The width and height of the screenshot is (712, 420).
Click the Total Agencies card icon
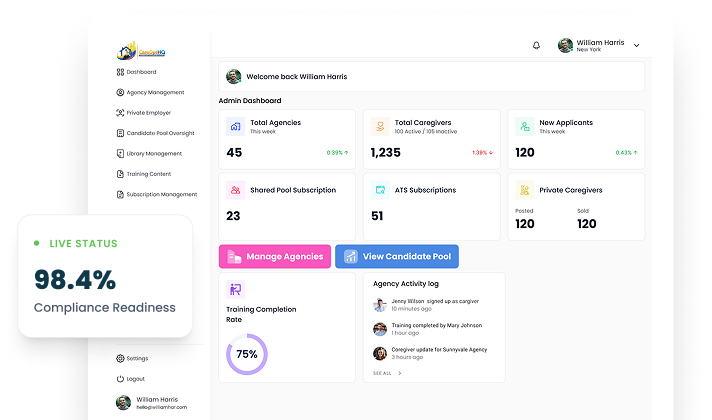[x=235, y=126]
